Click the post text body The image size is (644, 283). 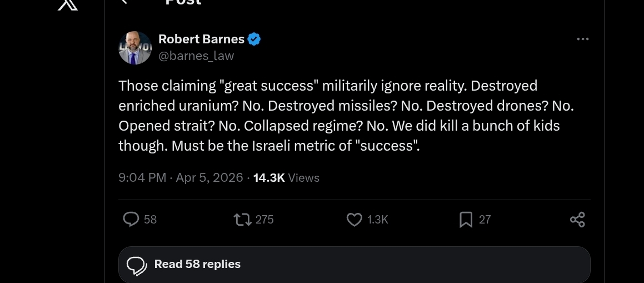coord(339,116)
